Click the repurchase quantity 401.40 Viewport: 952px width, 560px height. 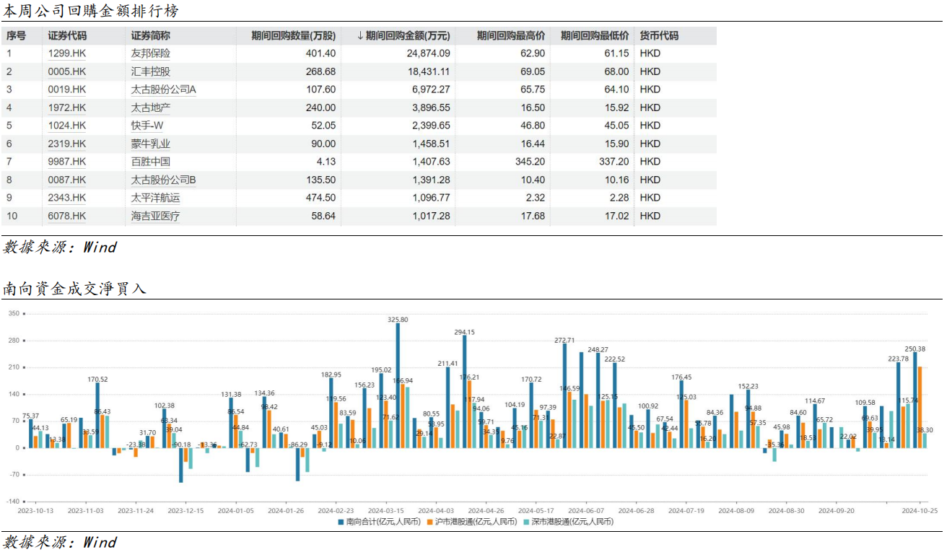(320, 53)
